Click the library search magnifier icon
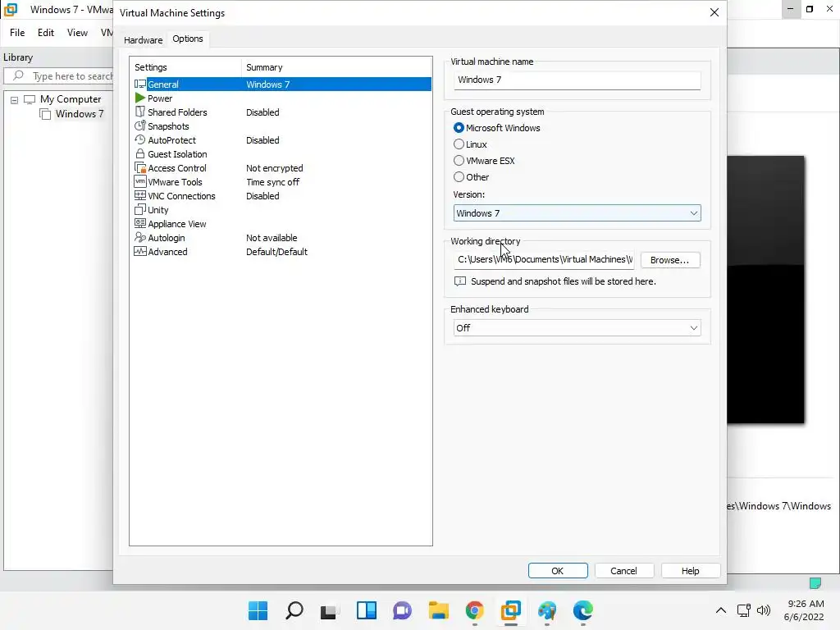The width and height of the screenshot is (840, 630). point(18,75)
